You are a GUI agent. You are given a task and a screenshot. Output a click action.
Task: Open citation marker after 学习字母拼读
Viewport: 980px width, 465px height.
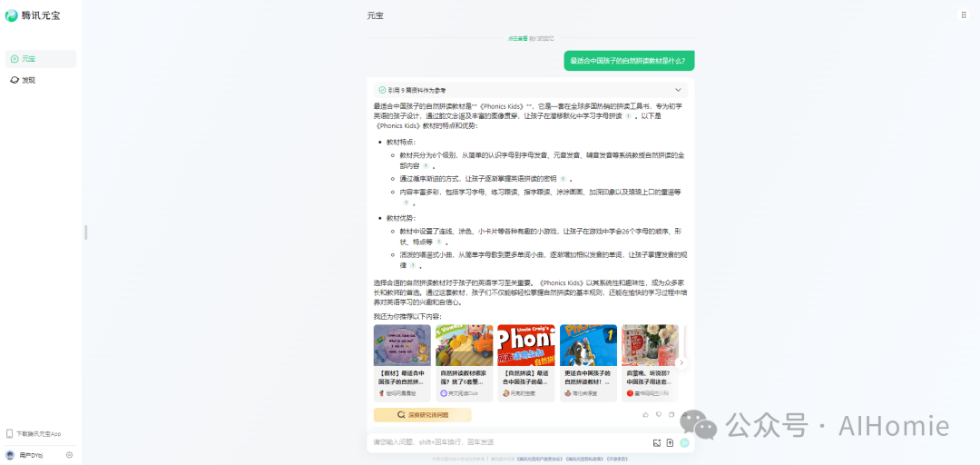[x=628, y=115]
